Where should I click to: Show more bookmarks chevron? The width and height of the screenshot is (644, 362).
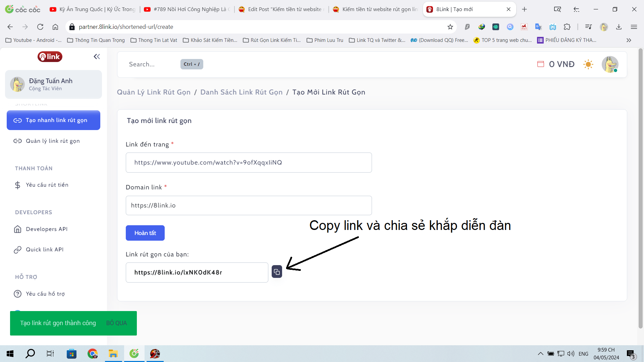629,40
